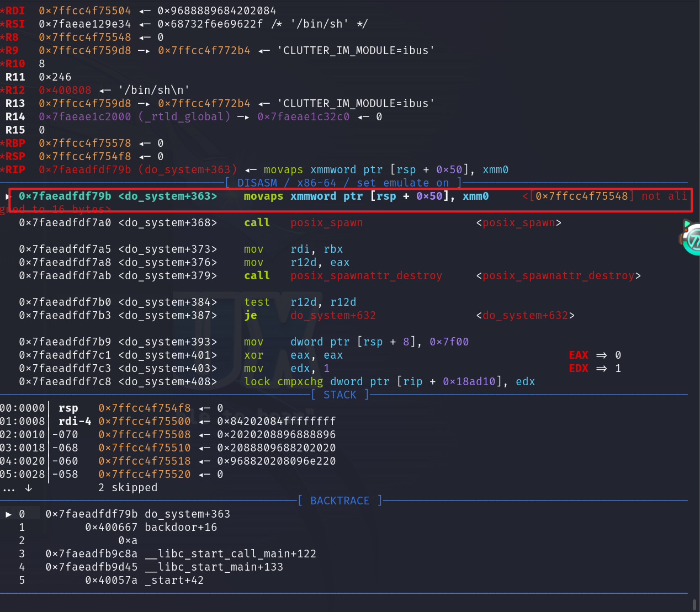Click the current instruction arrow at do_system+363
Image resolution: width=700 pixels, height=612 pixels.
(x=8, y=196)
